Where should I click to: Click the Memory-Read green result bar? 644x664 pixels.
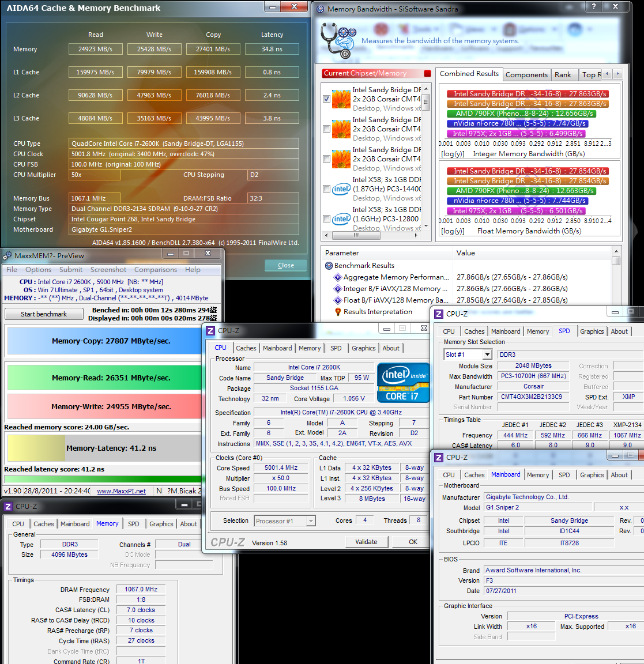point(104,378)
